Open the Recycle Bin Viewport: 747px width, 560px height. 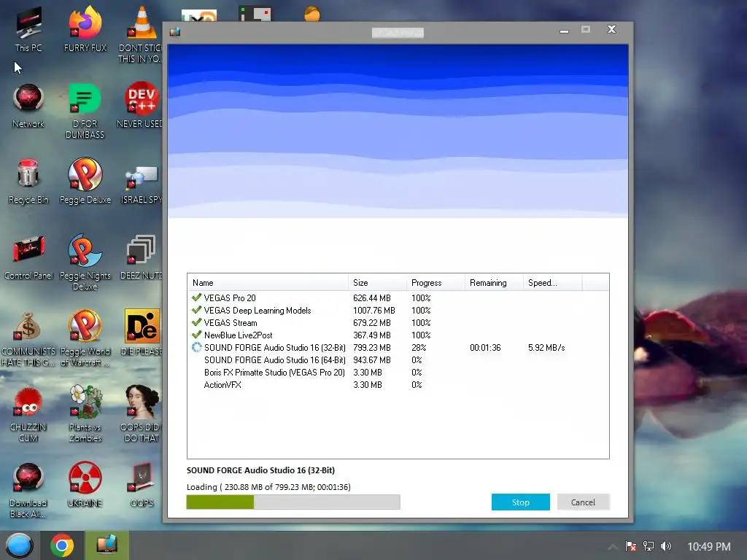(x=28, y=182)
